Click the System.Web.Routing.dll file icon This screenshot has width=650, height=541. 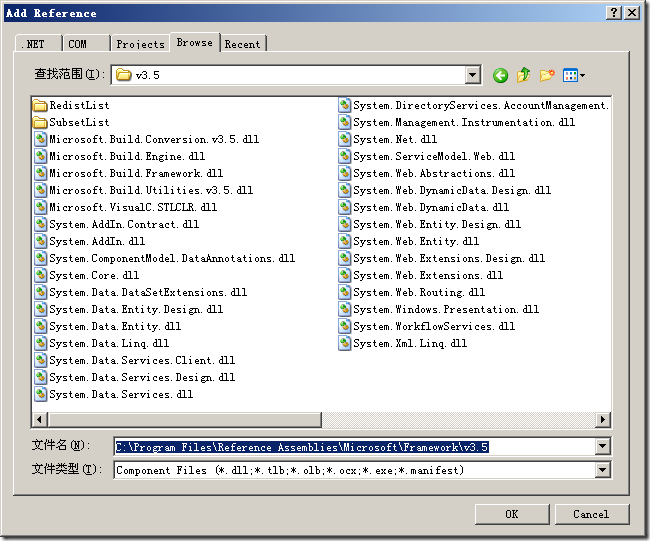pyautogui.click(x=344, y=292)
